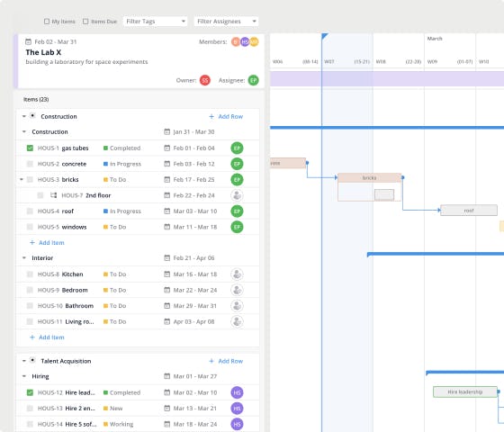Viewport: 504px width, 432px height.
Task: Check the roof item checkbox
Action: 30,211
